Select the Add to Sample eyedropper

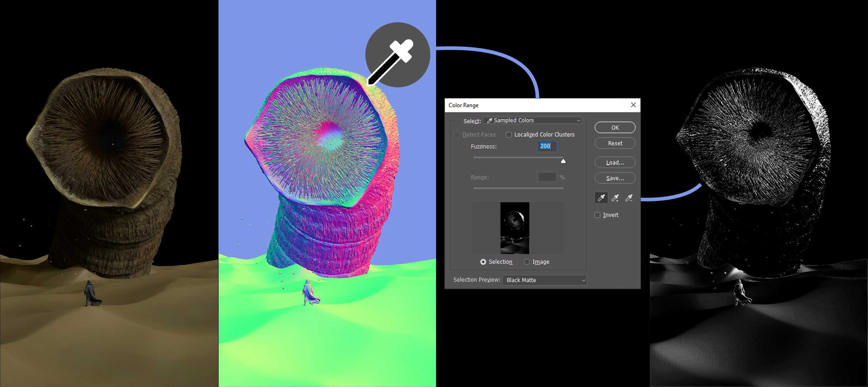tap(615, 198)
